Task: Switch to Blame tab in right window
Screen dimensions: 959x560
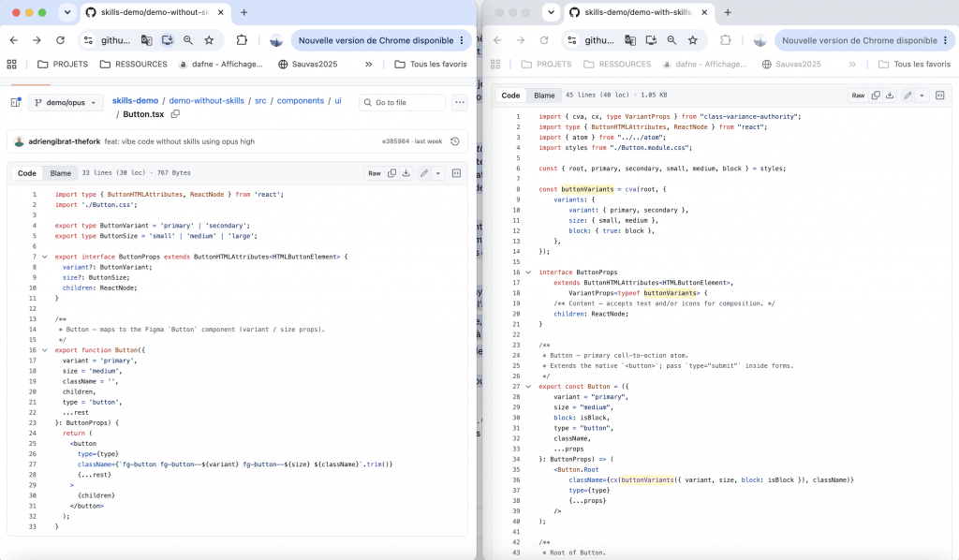Action: pyautogui.click(x=544, y=96)
